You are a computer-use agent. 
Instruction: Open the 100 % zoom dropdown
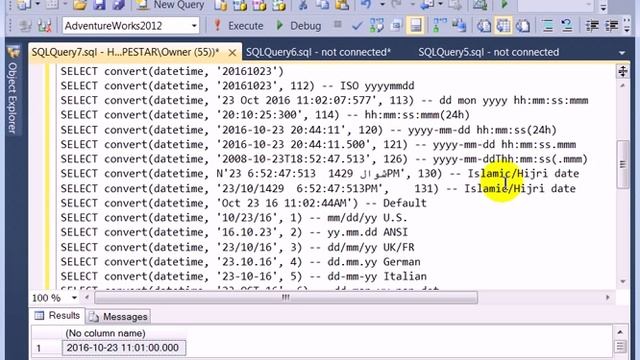[74, 298]
